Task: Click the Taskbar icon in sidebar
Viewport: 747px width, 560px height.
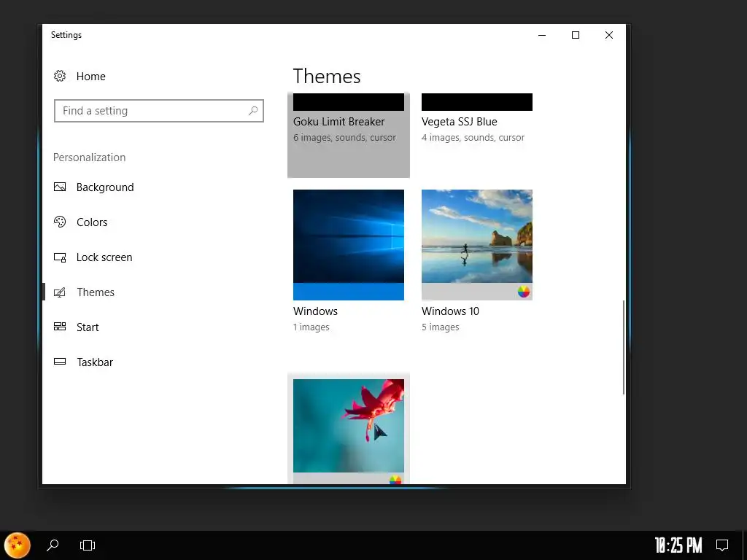Action: pyautogui.click(x=60, y=362)
